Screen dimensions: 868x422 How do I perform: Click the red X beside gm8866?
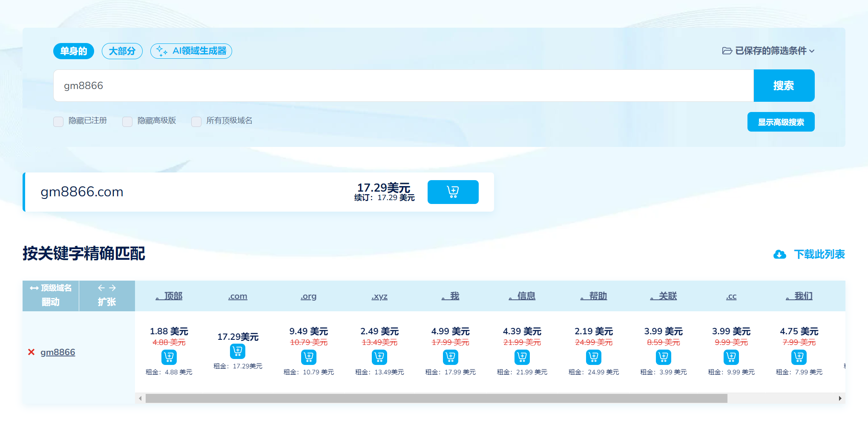tap(31, 352)
